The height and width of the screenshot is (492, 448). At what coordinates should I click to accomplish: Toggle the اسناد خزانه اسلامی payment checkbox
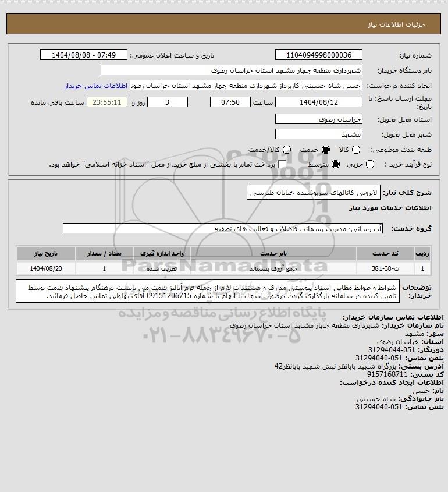coord(282,164)
